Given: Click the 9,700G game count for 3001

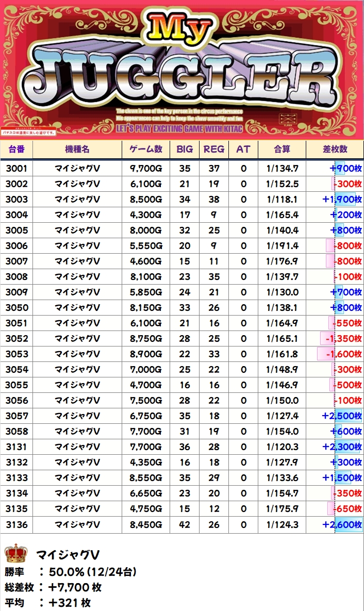Looking at the screenshot, I should click(x=146, y=168).
